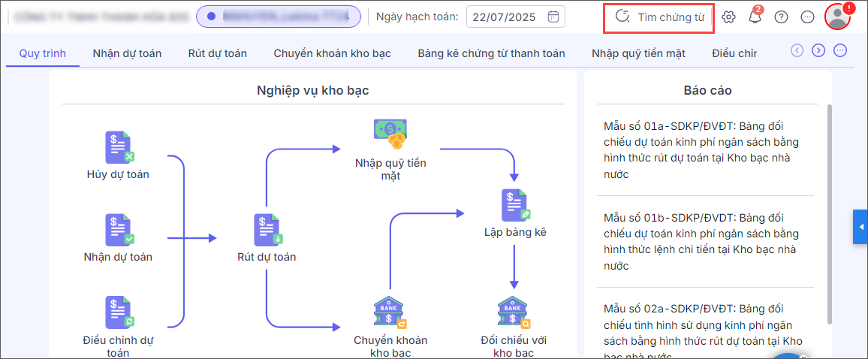This screenshot has width=868, height=359.
Task: Open the settings gear icon
Action: [728, 17]
